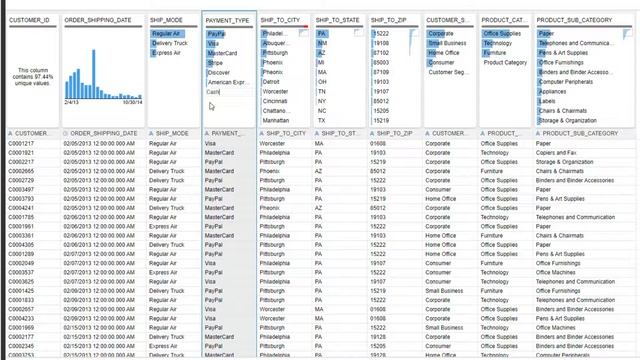Click the 10/30/14 end date label under the histogram

[x=133, y=102]
